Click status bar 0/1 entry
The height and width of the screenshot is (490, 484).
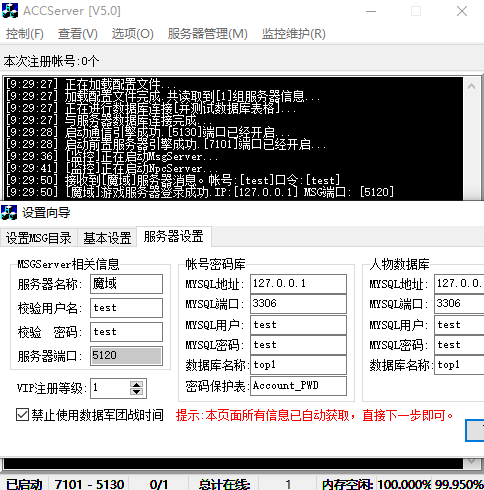(159, 484)
